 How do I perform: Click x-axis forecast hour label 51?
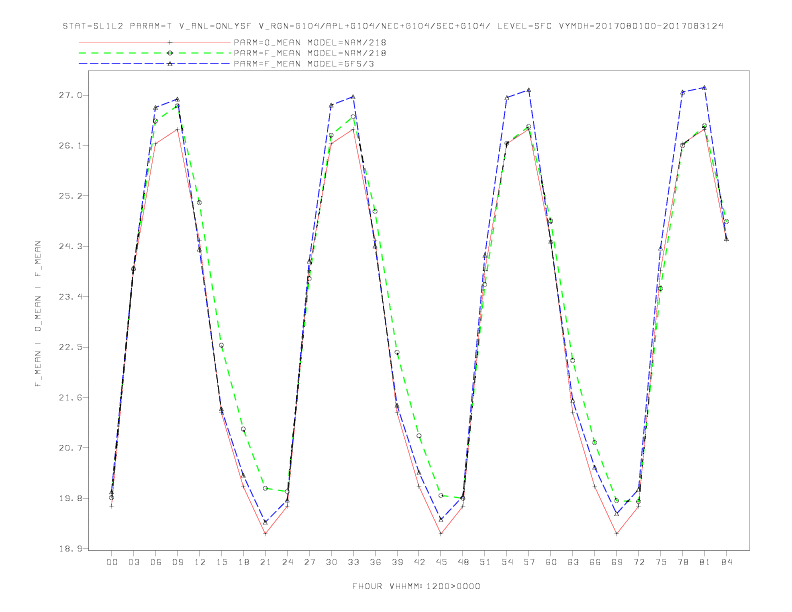tap(485, 562)
